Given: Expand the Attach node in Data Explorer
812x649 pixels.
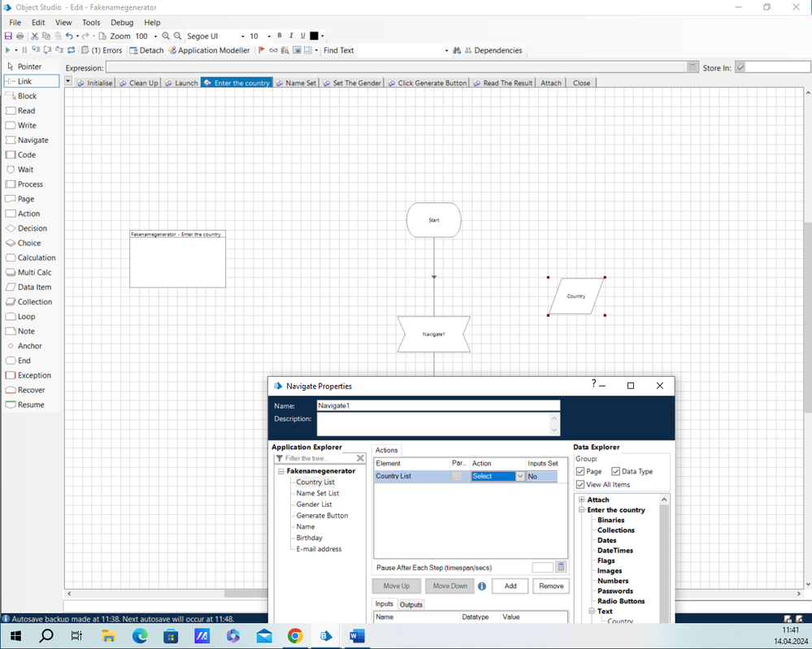Looking at the screenshot, I should (x=582, y=500).
